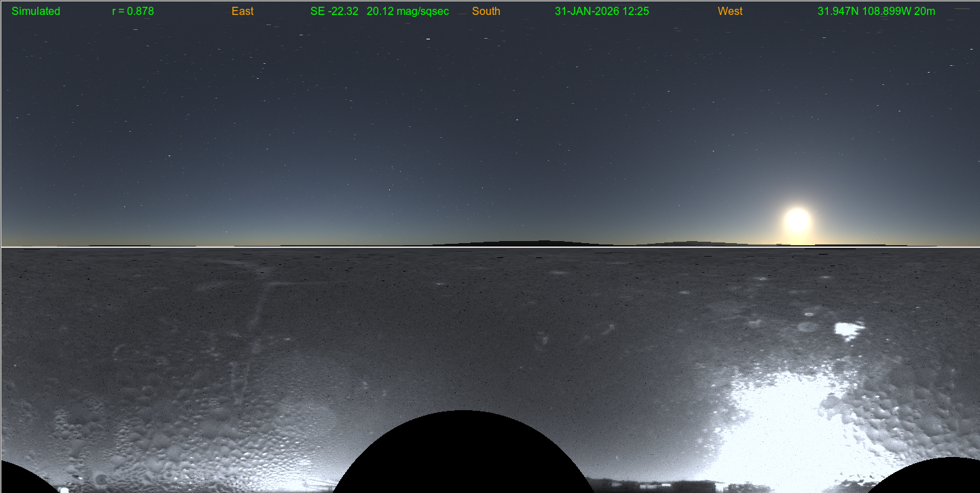
Task: Click the large central black semicircle mask
Action: [x=463, y=455]
